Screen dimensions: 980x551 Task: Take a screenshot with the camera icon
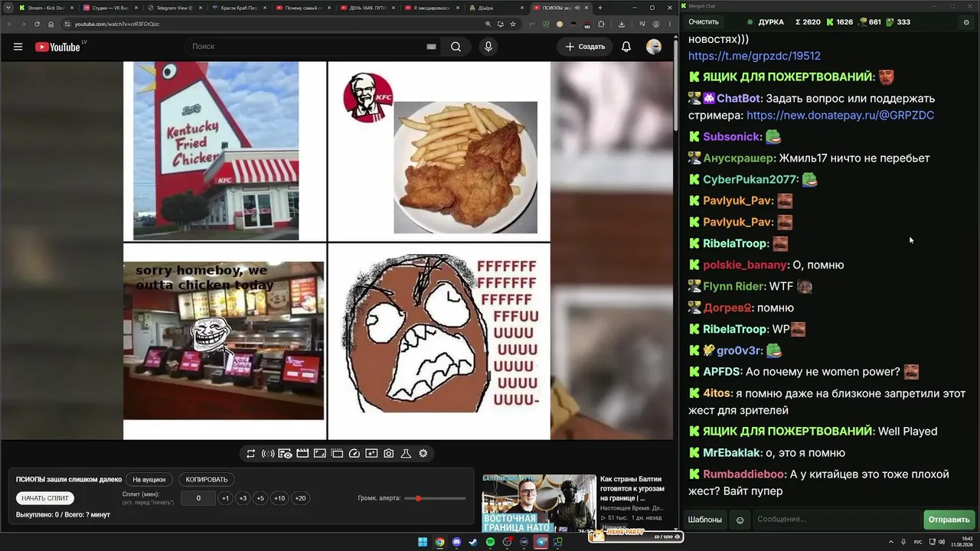[389, 454]
